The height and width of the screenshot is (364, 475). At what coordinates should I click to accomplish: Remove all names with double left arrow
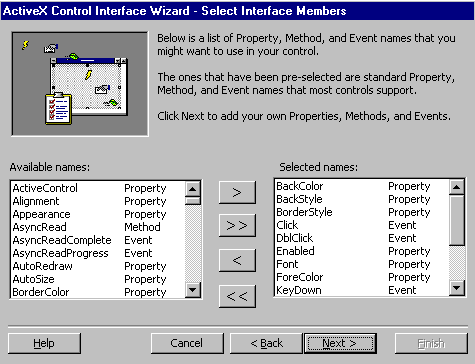coord(237,296)
